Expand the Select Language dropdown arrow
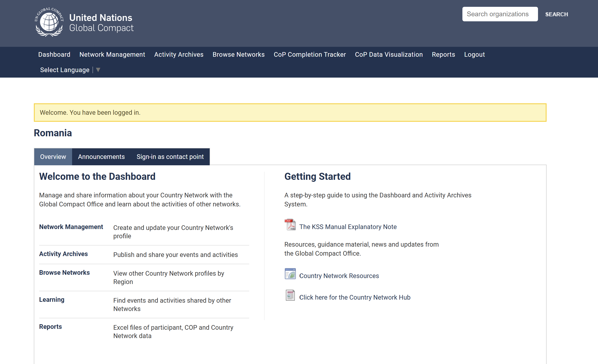Viewport: 598px width, 364px height. [98, 70]
